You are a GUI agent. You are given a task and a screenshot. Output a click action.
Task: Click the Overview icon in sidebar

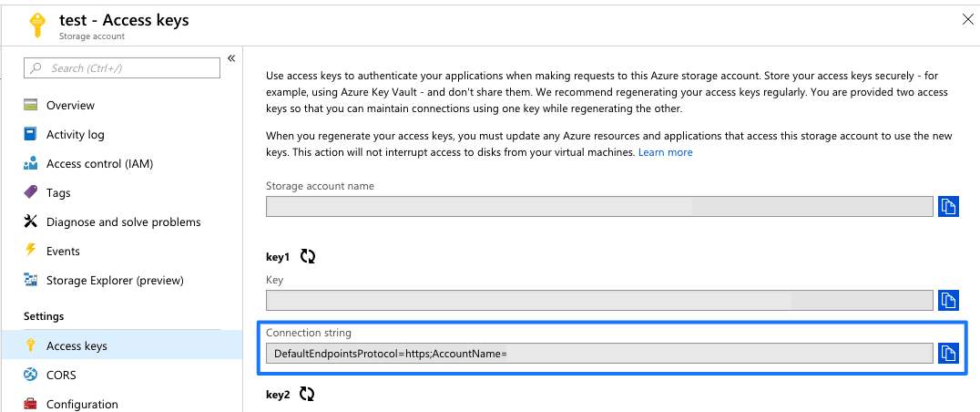pyautogui.click(x=31, y=106)
